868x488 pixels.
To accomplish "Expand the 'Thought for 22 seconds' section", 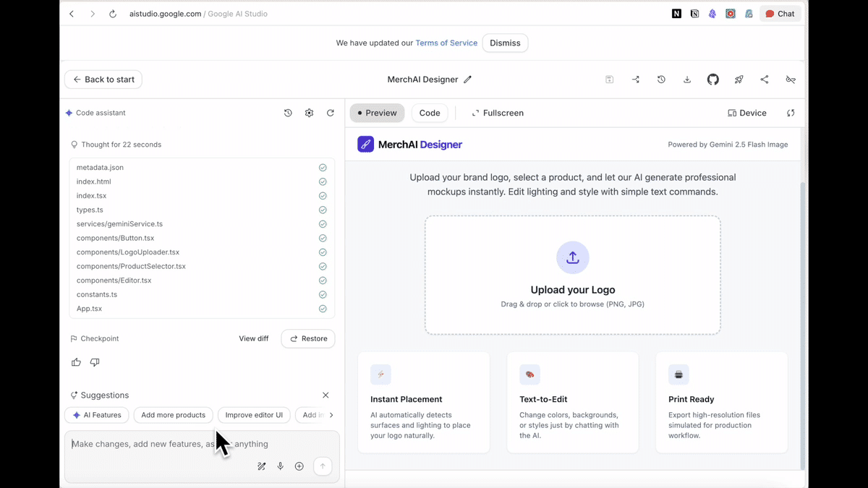I will (x=121, y=145).
